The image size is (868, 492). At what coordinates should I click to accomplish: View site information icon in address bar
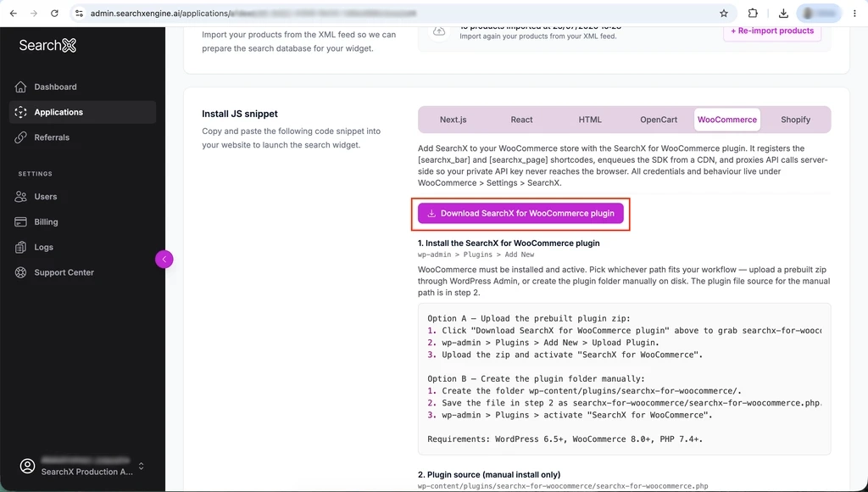pyautogui.click(x=79, y=14)
